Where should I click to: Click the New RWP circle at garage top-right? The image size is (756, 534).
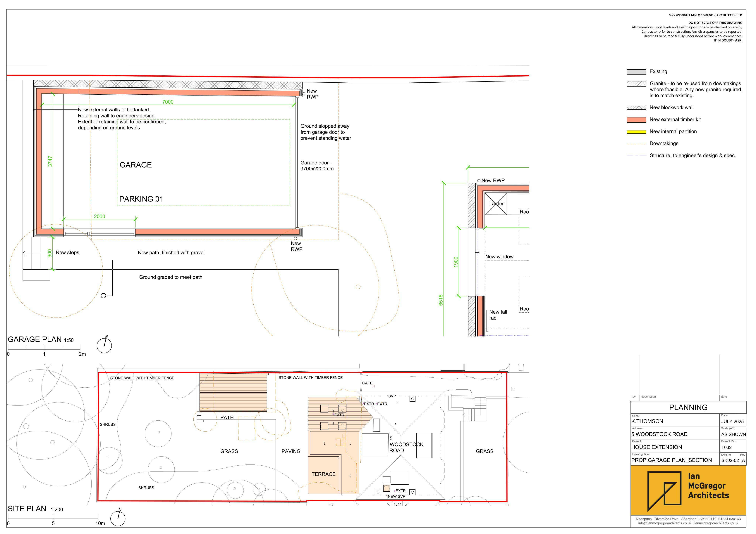point(304,94)
